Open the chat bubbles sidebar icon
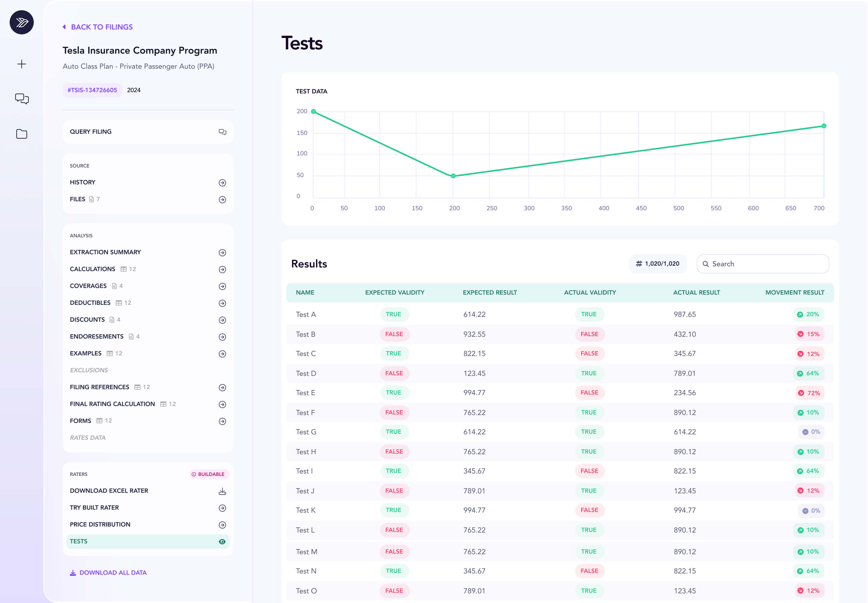This screenshot has width=868, height=603. [21, 98]
